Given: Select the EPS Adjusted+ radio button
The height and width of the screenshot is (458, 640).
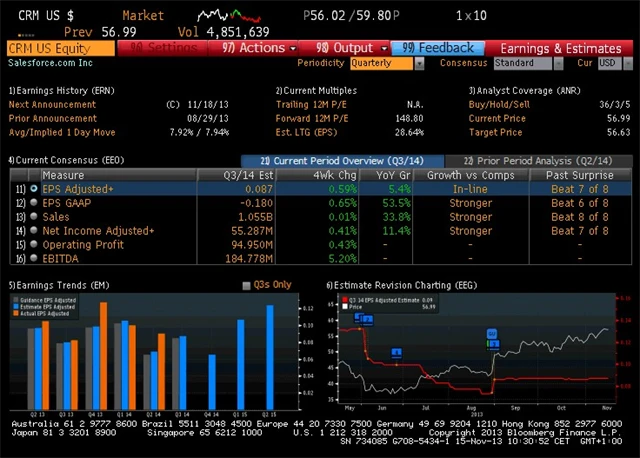Looking at the screenshot, I should (35, 187).
